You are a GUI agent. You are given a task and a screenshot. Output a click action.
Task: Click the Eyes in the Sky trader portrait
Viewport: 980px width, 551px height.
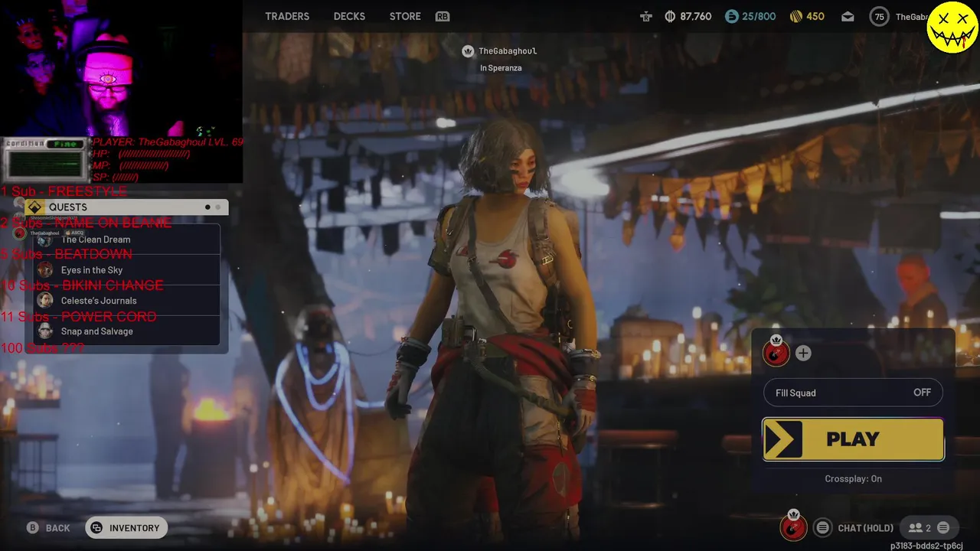click(x=45, y=270)
